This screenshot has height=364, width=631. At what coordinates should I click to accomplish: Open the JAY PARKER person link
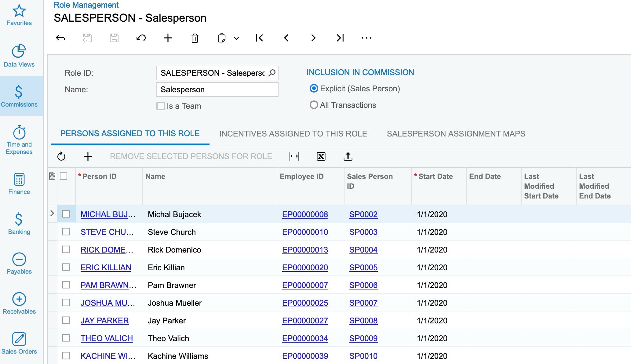point(104,321)
